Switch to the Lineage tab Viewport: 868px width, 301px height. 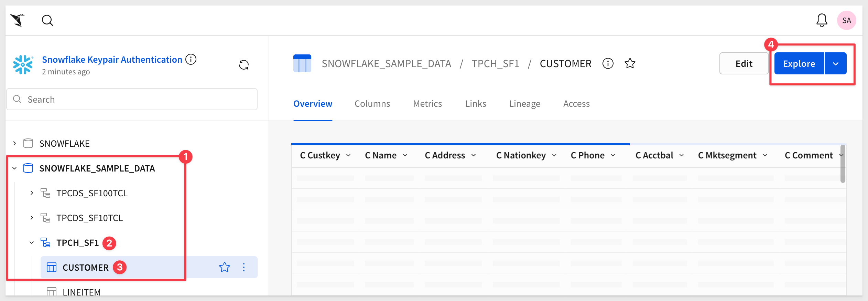coord(525,104)
